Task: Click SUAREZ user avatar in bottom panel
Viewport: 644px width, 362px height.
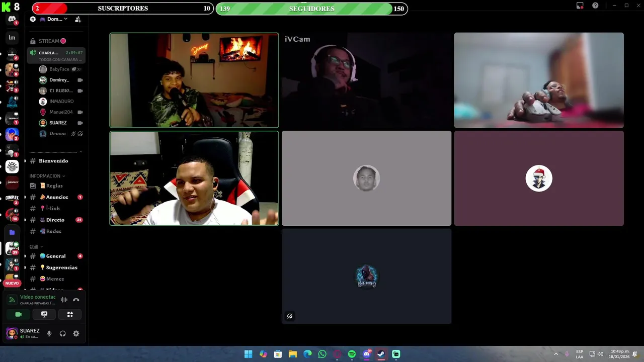Action: tap(12, 333)
